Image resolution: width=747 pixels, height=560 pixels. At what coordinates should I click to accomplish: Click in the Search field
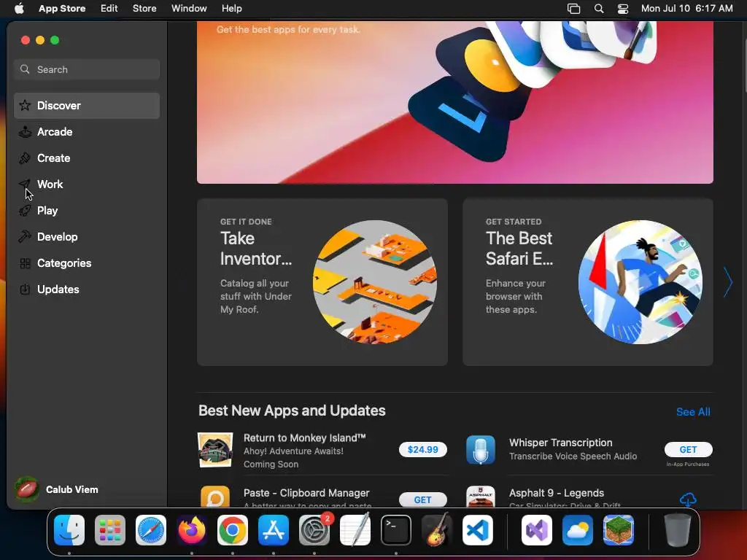87,69
